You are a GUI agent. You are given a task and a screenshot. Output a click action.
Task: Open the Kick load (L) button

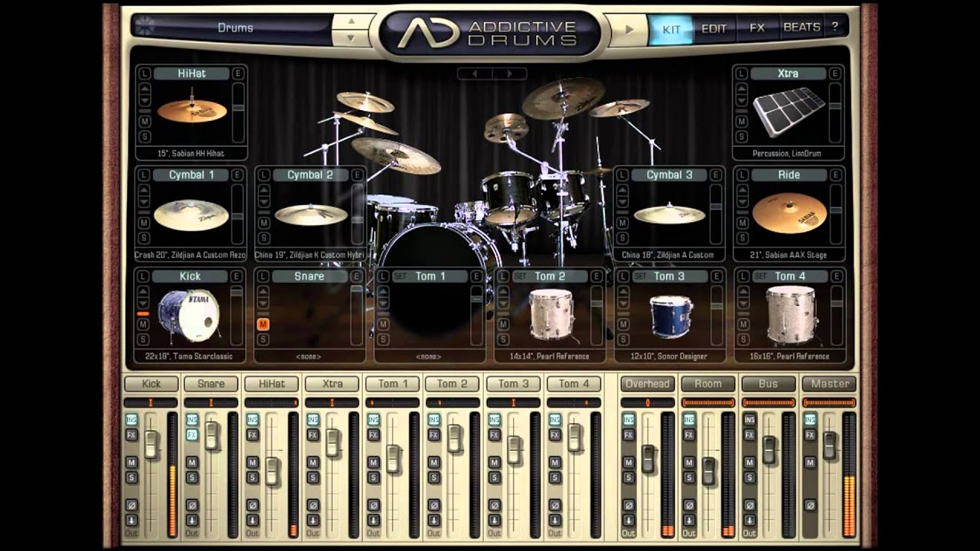[144, 276]
